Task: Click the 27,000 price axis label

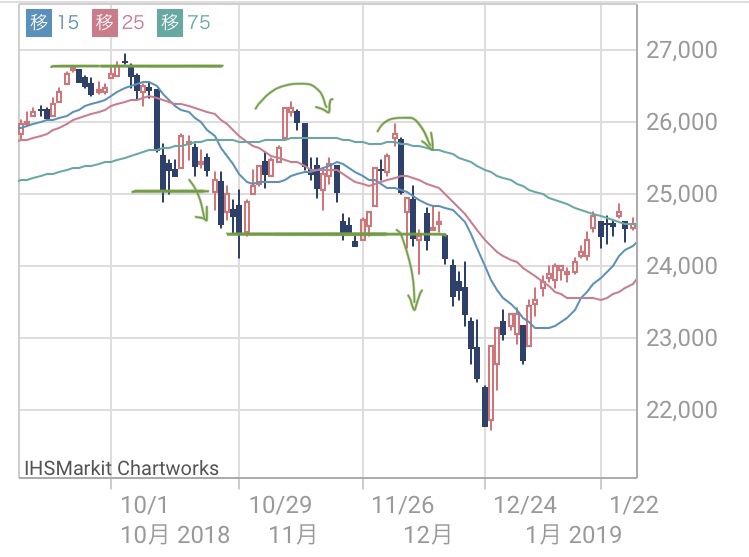Action: coord(676,50)
